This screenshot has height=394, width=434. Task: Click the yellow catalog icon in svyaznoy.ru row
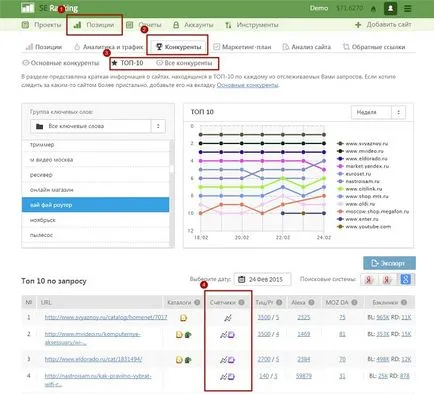pyautogui.click(x=183, y=318)
